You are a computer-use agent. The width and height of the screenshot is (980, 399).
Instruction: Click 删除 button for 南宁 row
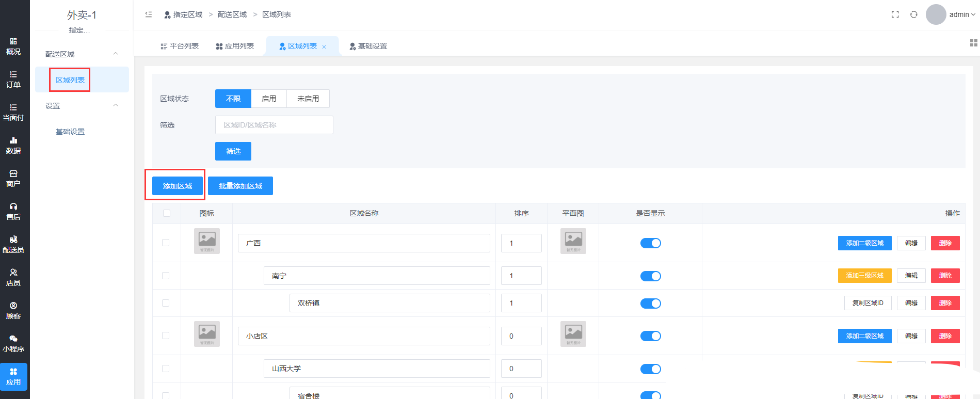(945, 276)
